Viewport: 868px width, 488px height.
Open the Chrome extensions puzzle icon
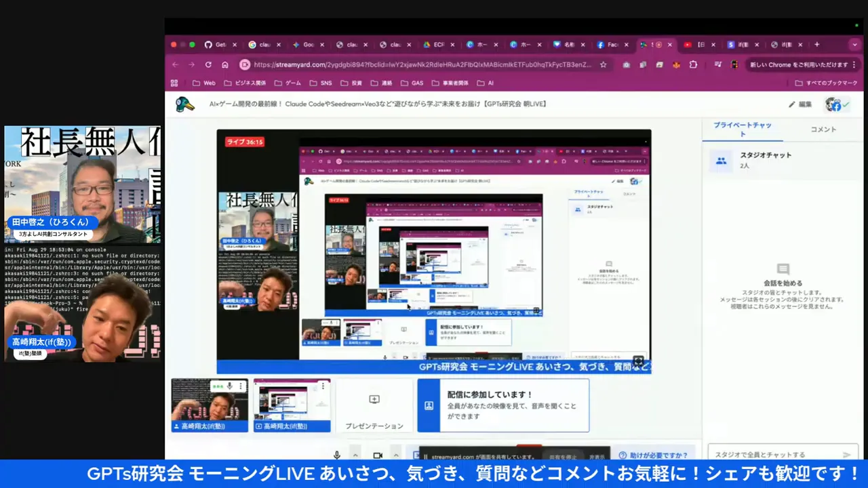pos(693,64)
